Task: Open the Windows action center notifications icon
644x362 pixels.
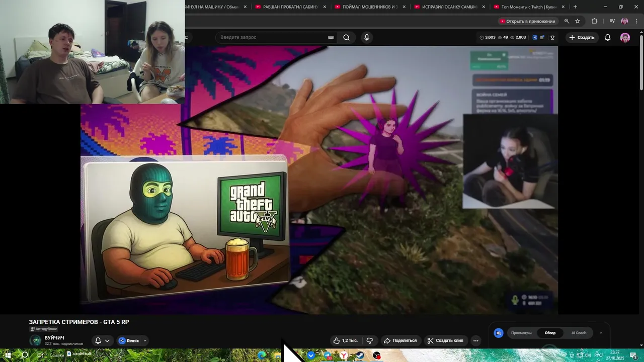Action: tap(633, 355)
